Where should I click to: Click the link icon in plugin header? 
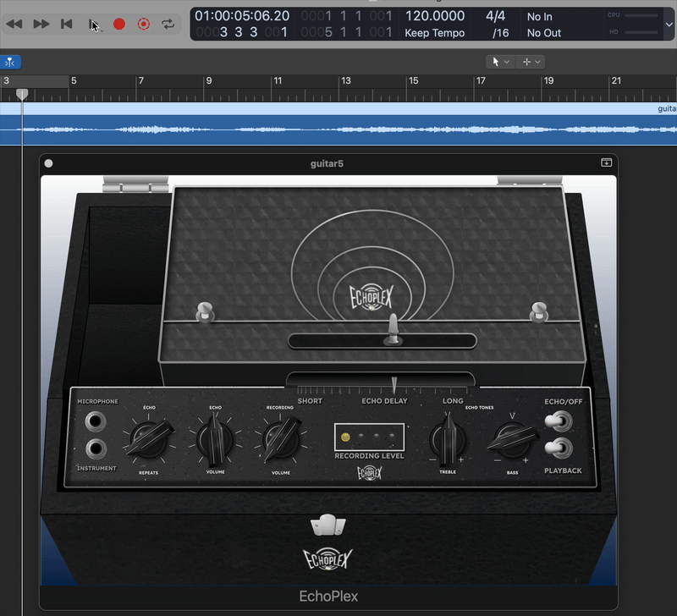click(606, 162)
